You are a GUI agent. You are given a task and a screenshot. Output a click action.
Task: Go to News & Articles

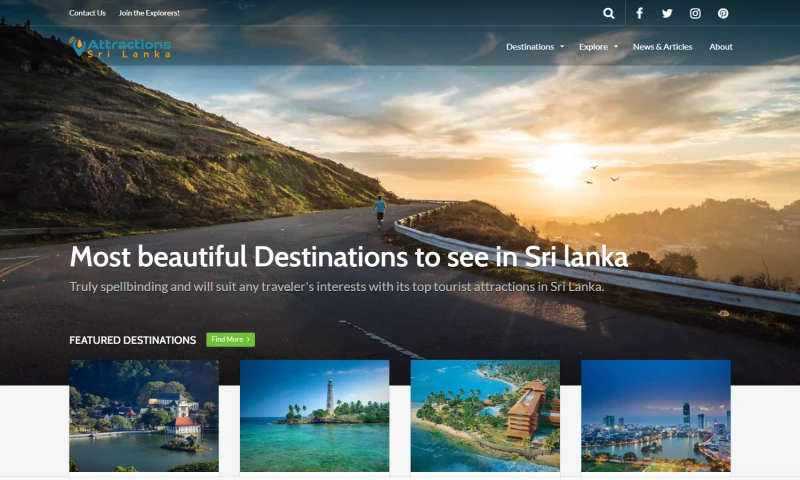tap(662, 46)
